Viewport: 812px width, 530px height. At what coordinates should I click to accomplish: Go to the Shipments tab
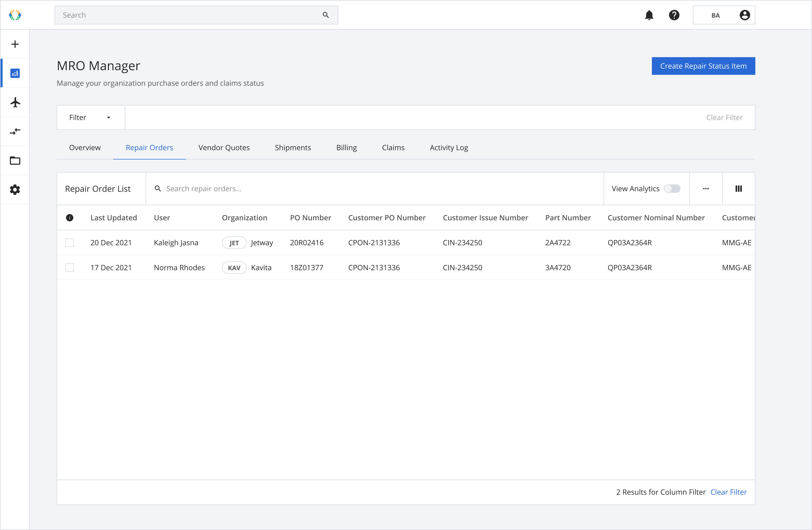293,148
